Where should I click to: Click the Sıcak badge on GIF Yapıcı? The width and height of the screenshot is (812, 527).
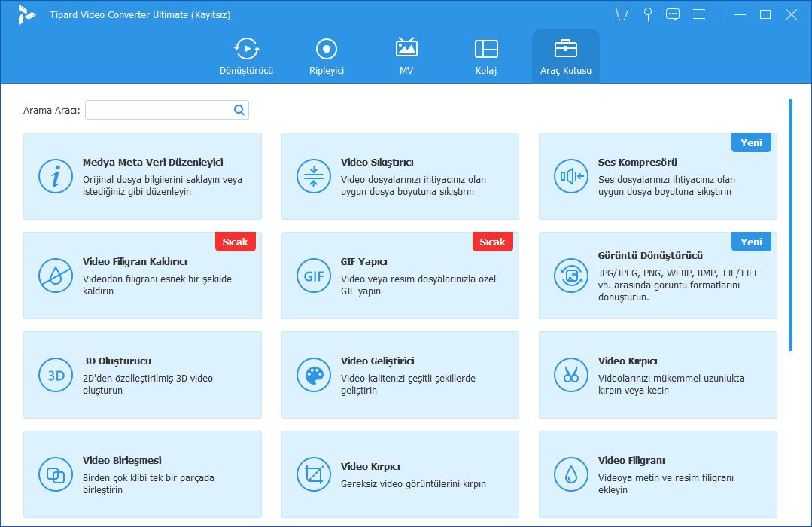coord(492,242)
